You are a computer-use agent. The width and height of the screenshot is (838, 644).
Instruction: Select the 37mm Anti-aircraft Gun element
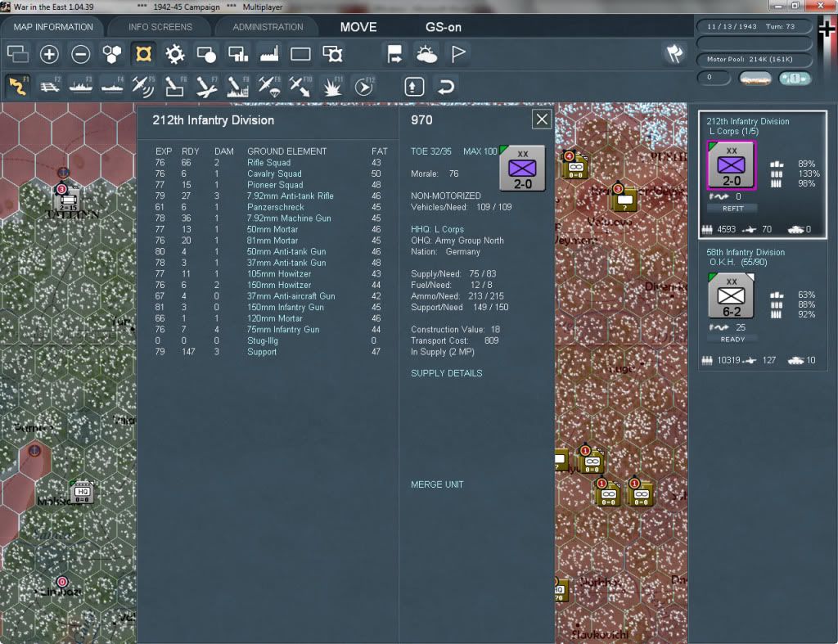pyautogui.click(x=291, y=296)
